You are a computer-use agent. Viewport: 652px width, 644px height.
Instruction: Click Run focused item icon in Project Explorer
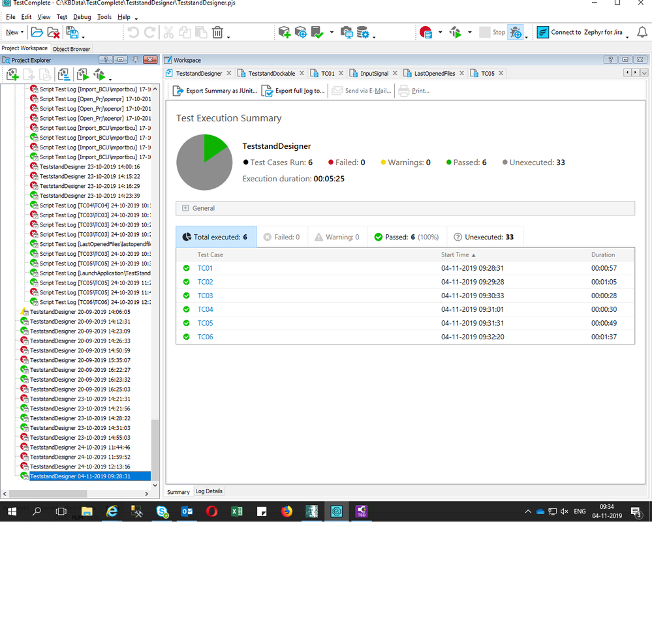(x=83, y=75)
